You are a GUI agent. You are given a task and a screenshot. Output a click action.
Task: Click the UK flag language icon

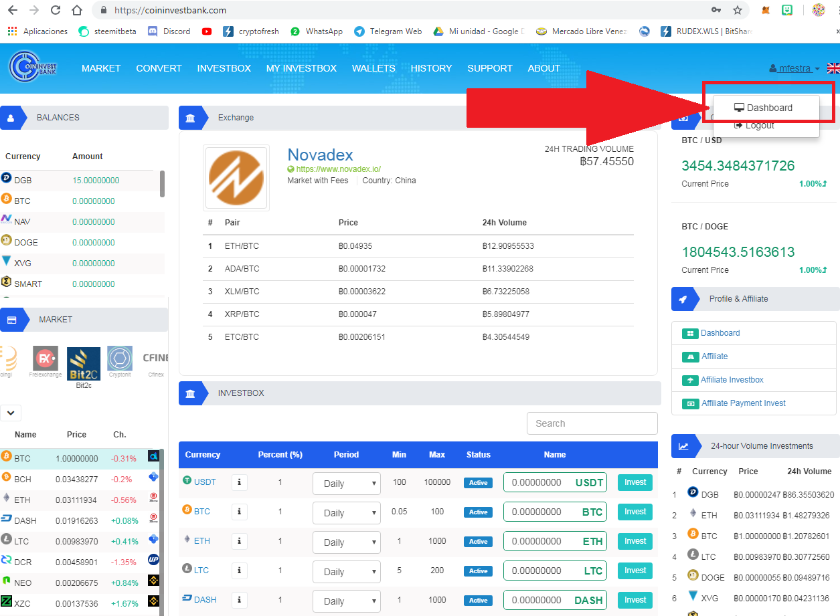tap(833, 68)
